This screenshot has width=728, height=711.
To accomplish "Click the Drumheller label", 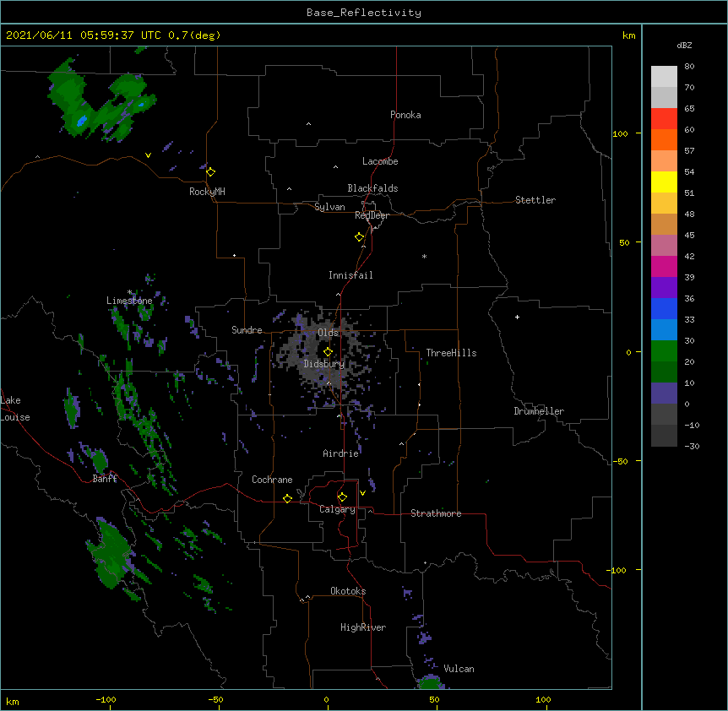I will click(x=539, y=411).
